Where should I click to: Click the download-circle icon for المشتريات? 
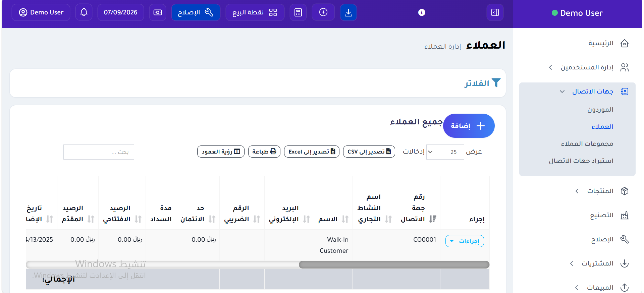click(625, 263)
